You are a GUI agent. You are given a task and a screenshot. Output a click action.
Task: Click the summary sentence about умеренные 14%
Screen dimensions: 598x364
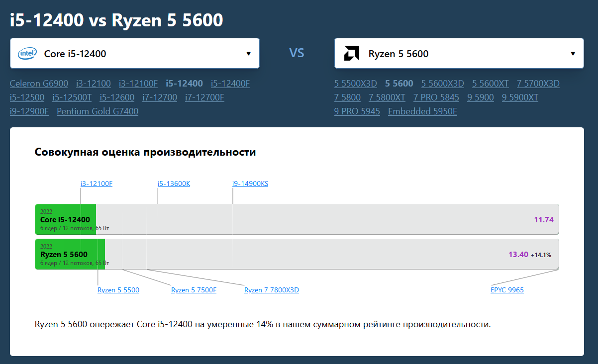263,324
